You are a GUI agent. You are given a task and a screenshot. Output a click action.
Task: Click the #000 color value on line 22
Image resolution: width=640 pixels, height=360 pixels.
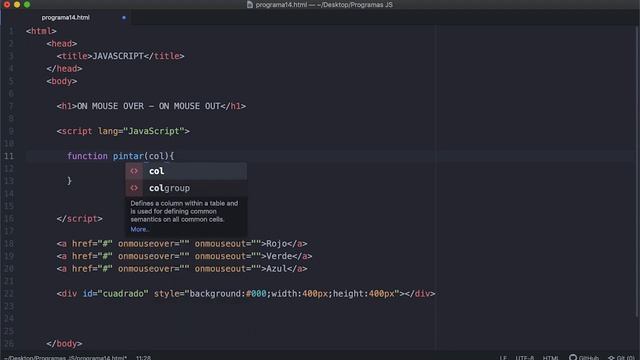point(256,293)
